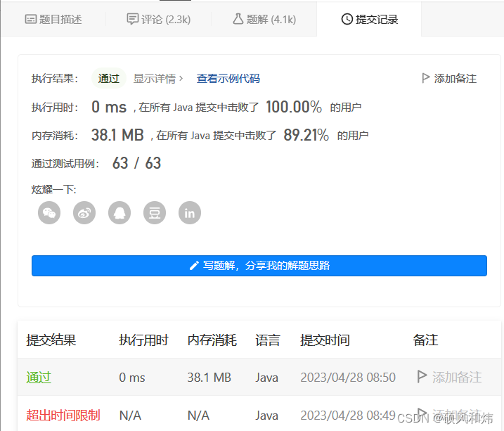
Task: Click the pencil icon on blue button
Action: [x=194, y=266]
